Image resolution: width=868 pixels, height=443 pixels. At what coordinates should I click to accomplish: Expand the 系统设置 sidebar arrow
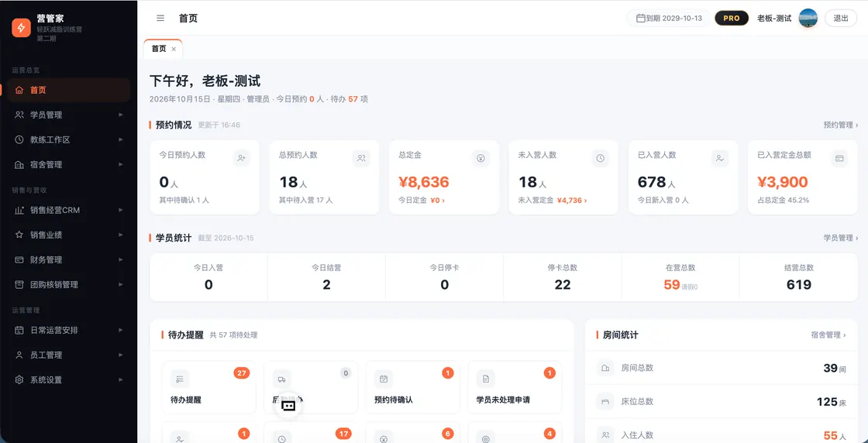pyautogui.click(x=121, y=380)
